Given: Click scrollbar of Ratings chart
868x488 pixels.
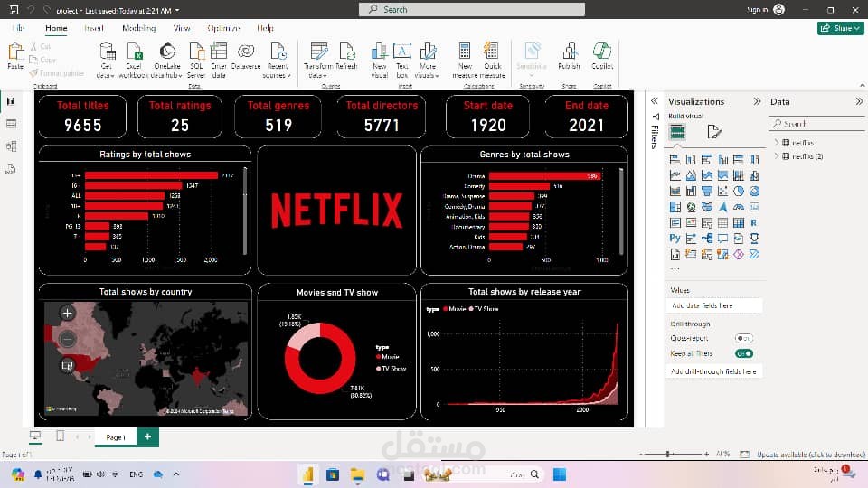Looking at the screenshot, I should (245, 211).
